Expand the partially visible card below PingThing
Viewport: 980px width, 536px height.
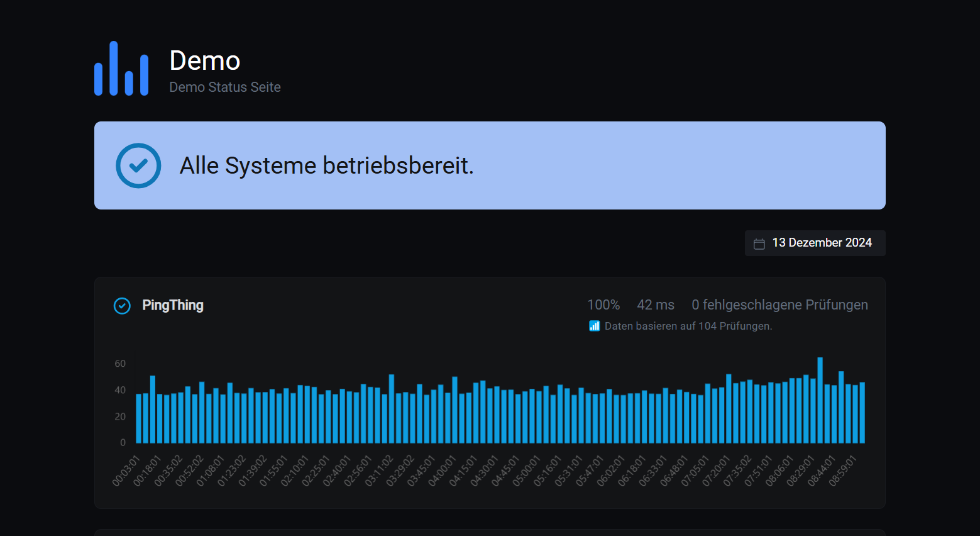490,532
